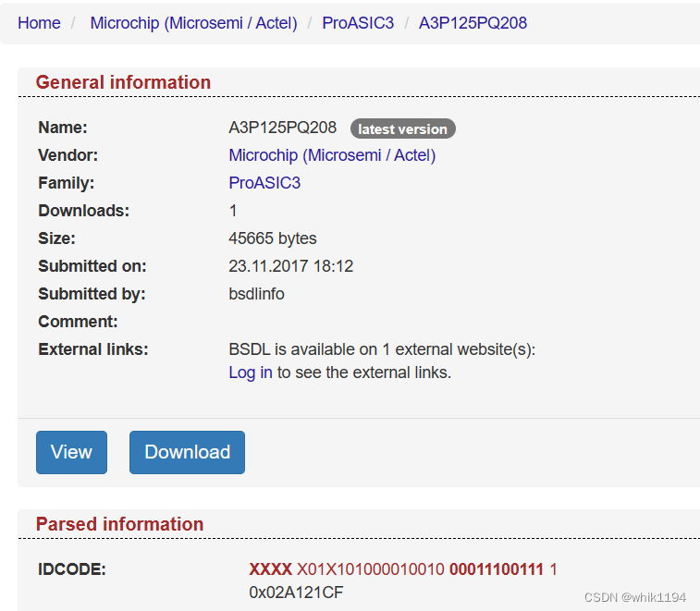Viewport: 700px width, 611px height.
Task: Click the General information heading
Action: 123,82
